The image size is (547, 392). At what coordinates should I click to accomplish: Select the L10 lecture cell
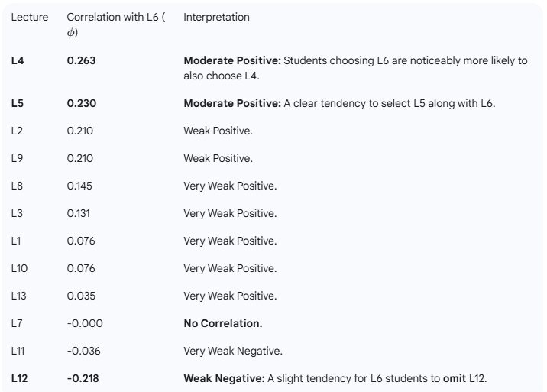coord(21,268)
